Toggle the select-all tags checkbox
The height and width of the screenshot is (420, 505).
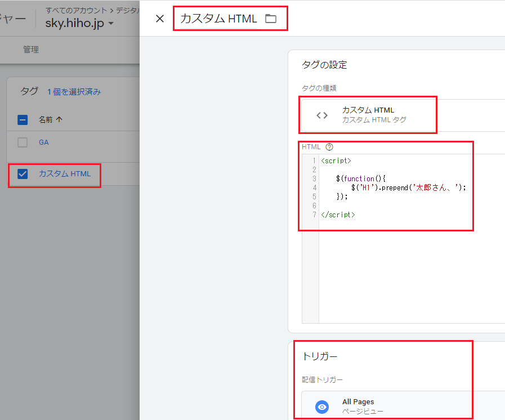click(x=23, y=119)
